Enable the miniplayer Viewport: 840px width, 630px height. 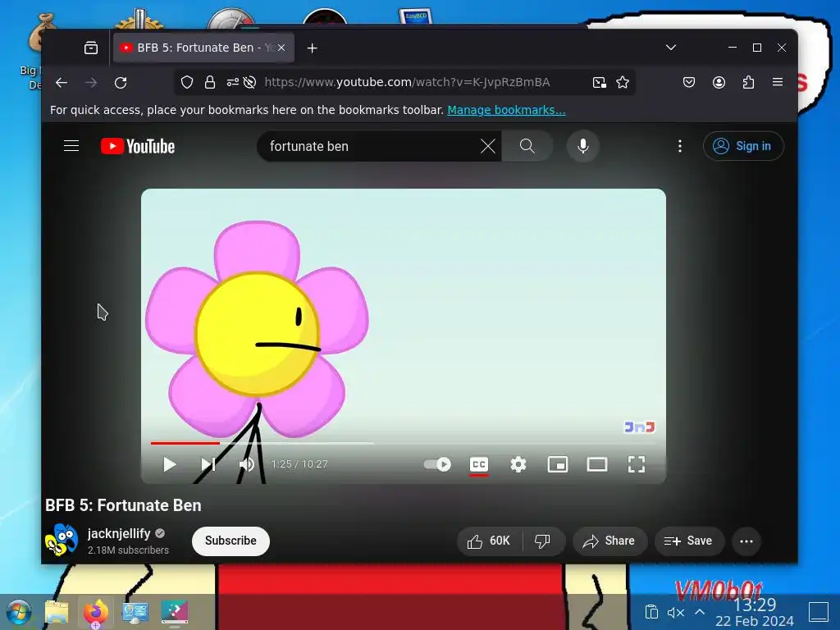pyautogui.click(x=558, y=464)
